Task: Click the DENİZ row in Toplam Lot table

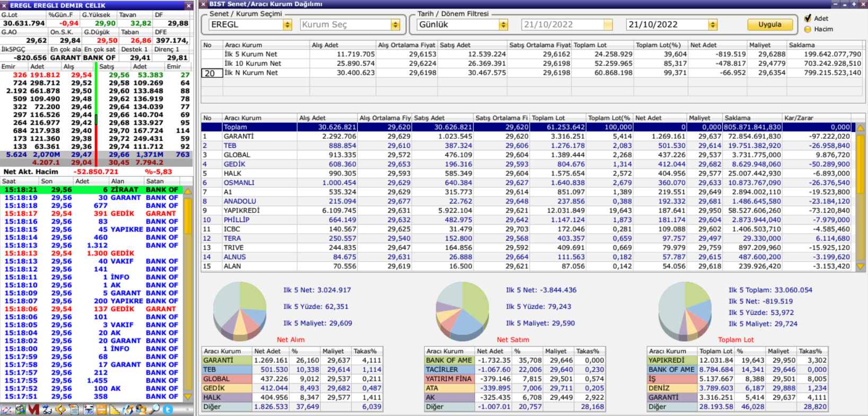Action: point(738,388)
